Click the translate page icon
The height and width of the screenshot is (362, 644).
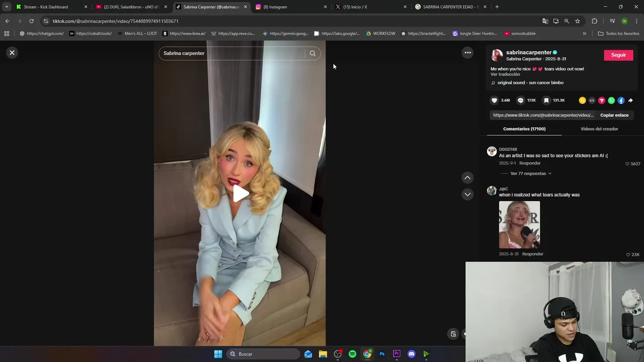click(545, 21)
